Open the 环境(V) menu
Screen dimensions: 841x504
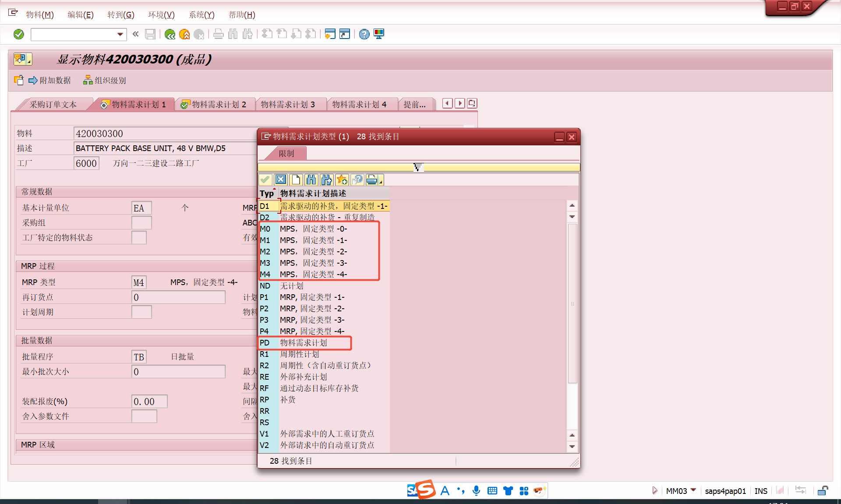tap(161, 14)
